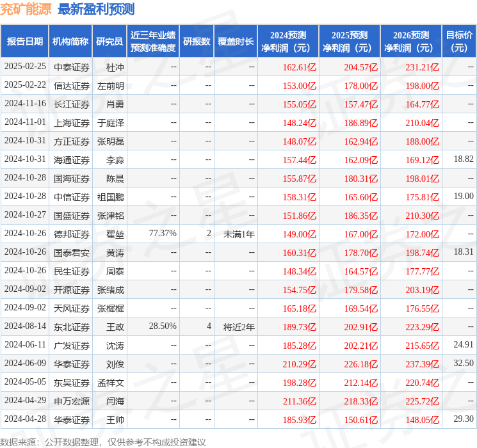477x448 pixels.
Task: Click the 148.05亿 2026 forecast value
Action: pos(422,420)
